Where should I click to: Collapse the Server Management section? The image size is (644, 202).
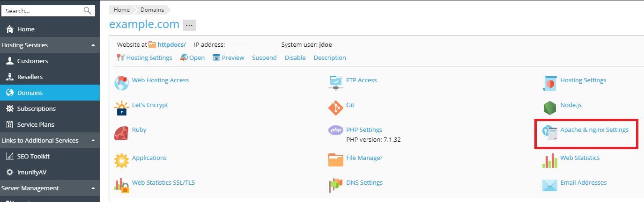click(93, 188)
